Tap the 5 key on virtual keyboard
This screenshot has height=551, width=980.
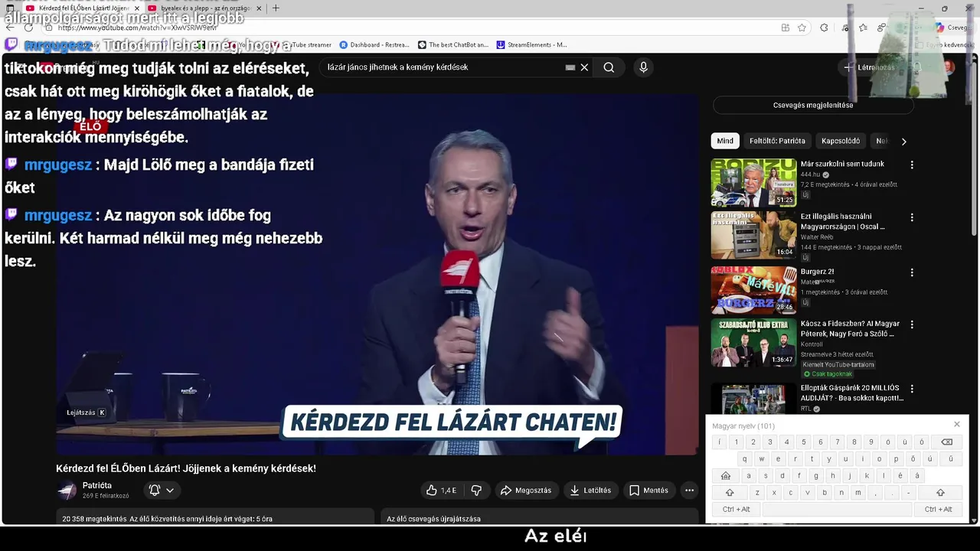click(803, 442)
